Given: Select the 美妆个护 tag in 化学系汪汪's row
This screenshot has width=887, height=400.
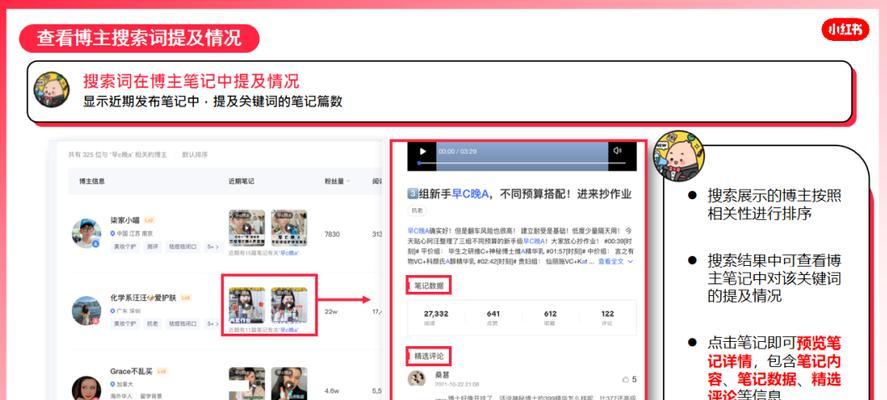Looking at the screenshot, I should click(x=124, y=324).
